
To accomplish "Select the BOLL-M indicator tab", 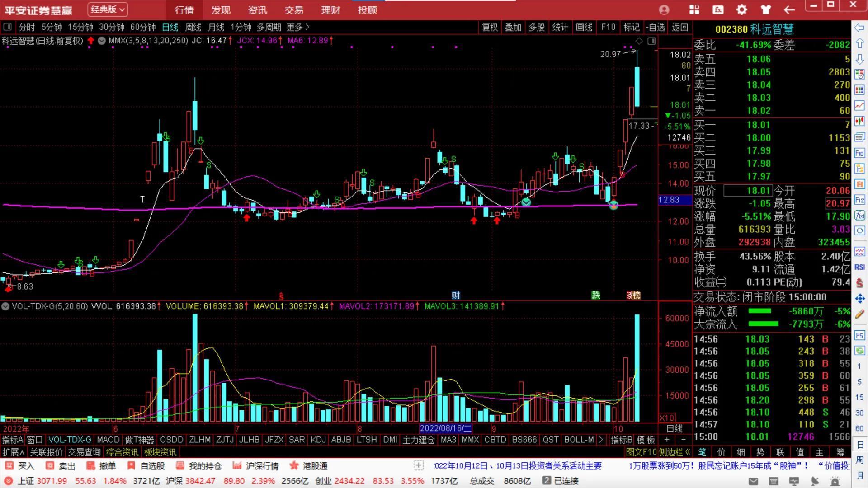I will click(x=579, y=440).
